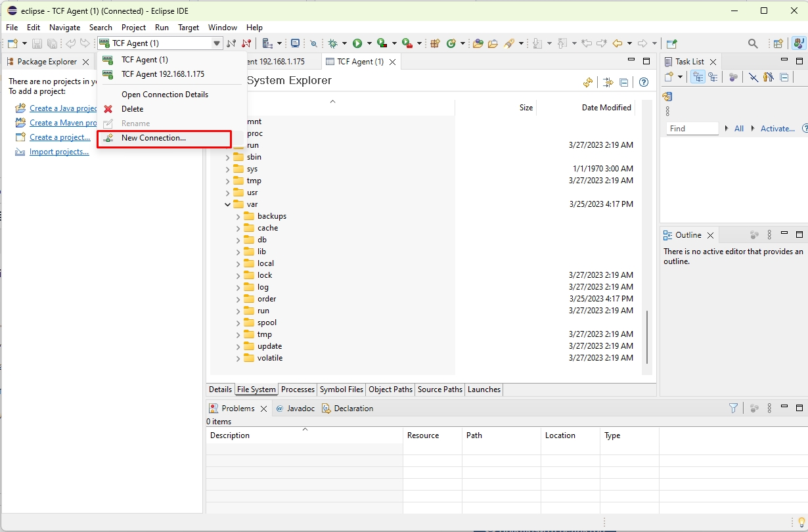This screenshot has width=808, height=532.
Task: Collapse the var folder in tree
Action: tap(228, 204)
